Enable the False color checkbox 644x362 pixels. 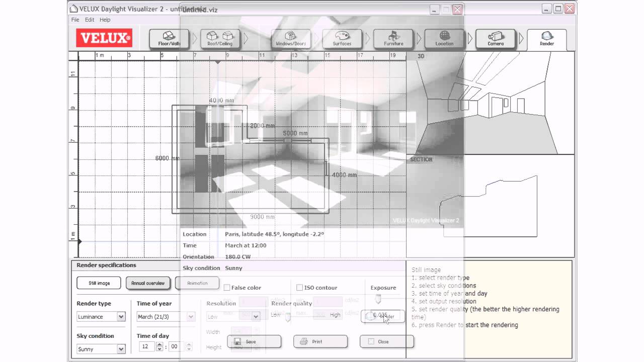point(227,288)
